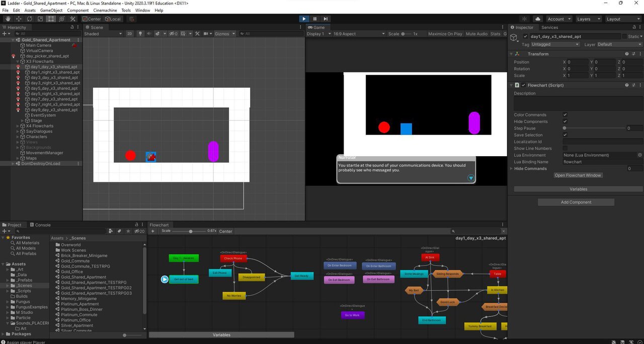Toggle the Show Line Numbers checkbox

point(565,149)
